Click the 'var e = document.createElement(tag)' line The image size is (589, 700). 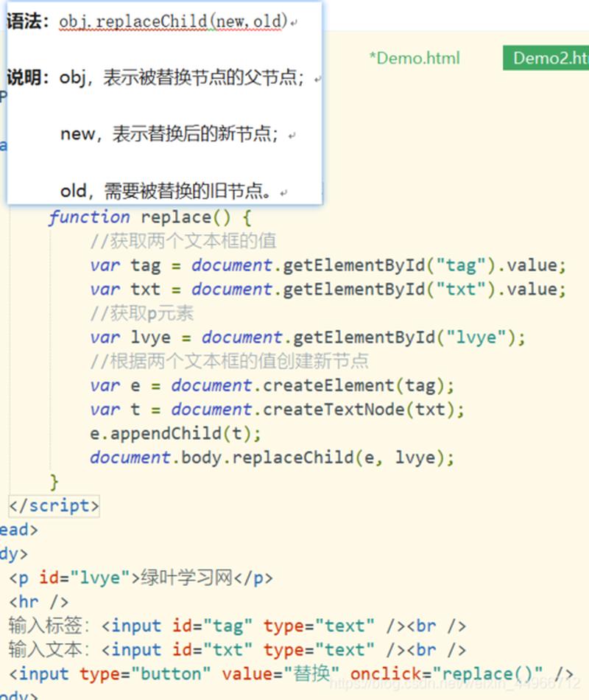(272, 385)
